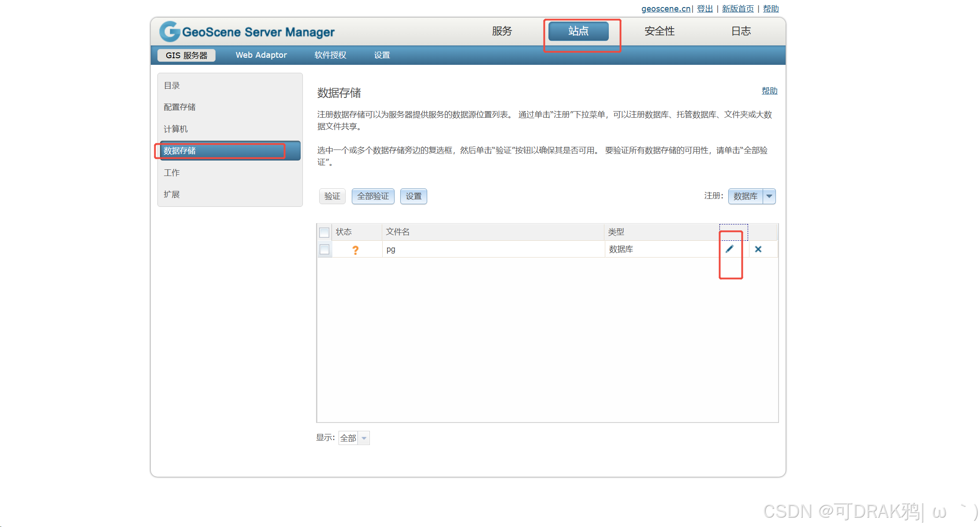Select the 日志 tab
The width and height of the screenshot is (980, 527).
[x=741, y=31]
